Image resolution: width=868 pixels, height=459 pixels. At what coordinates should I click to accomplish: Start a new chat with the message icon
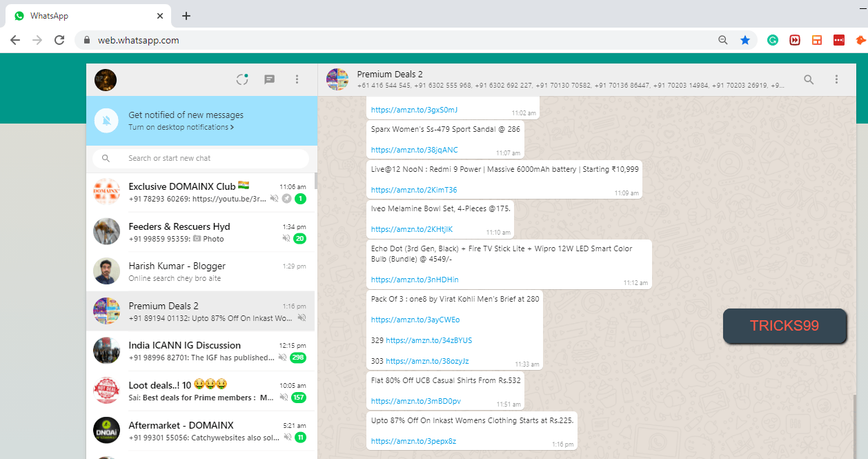click(270, 79)
